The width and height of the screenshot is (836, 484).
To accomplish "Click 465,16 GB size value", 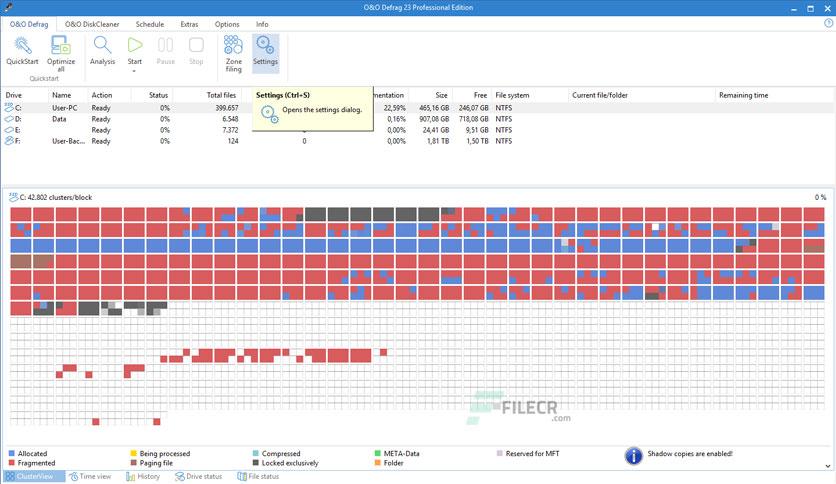I will [434, 108].
